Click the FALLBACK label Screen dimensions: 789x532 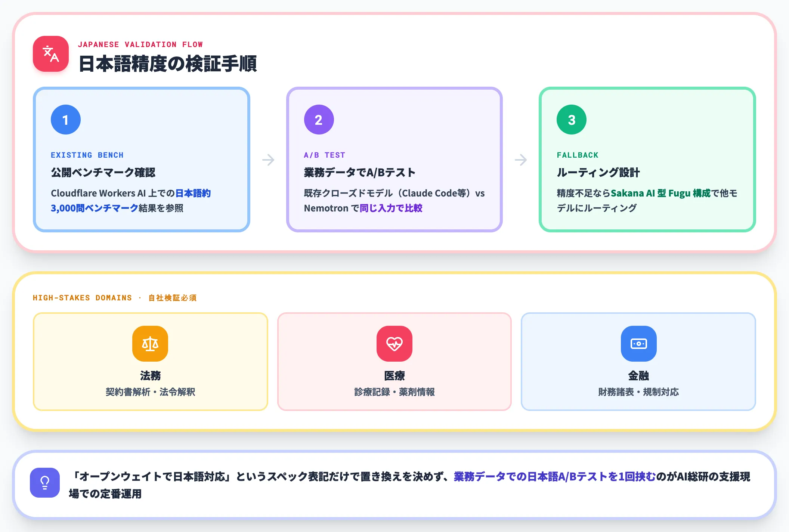pos(578,155)
